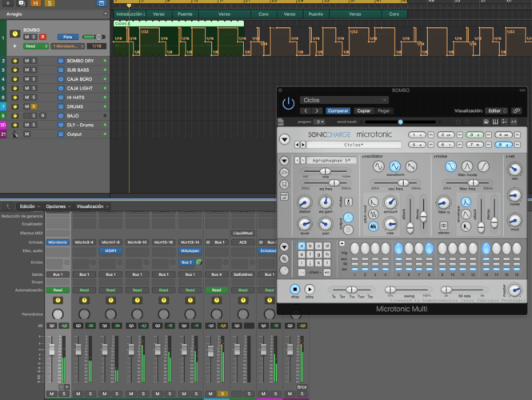
Task: Select drum channel 8 button
Action: pyautogui.click(x=503, y=145)
